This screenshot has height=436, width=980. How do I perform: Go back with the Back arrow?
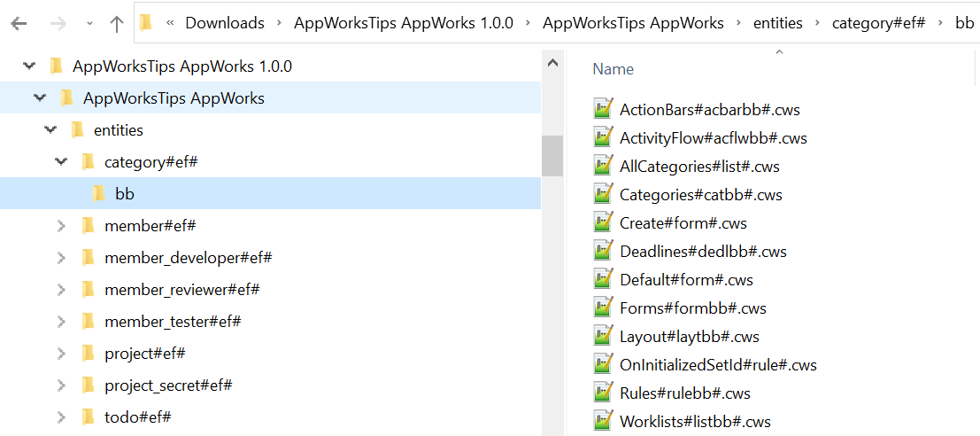point(19,24)
